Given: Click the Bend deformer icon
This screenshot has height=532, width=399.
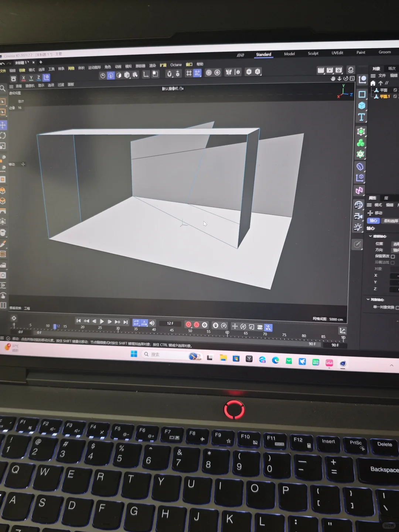Looking at the screenshot, I should 360,167.
